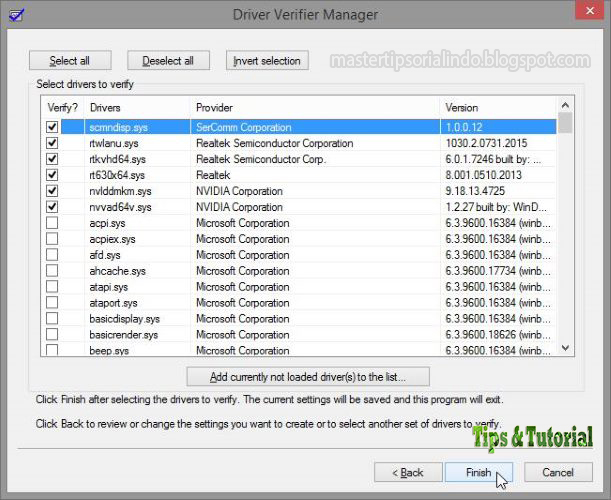Click the Select all button

(x=70, y=60)
